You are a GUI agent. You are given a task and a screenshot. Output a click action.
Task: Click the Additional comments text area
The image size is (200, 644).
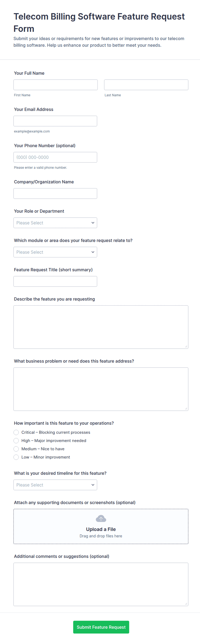tap(101, 584)
